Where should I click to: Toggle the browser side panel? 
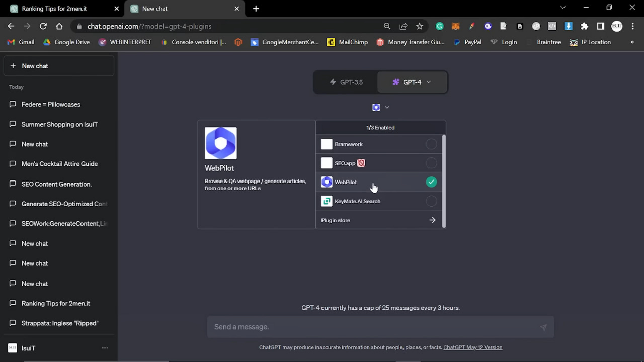click(x=600, y=26)
